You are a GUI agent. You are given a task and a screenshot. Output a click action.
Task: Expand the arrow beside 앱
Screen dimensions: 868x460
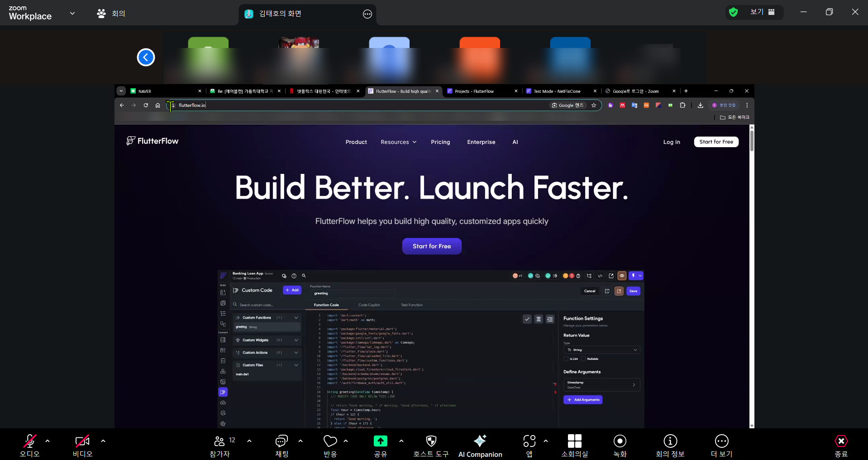point(546,441)
